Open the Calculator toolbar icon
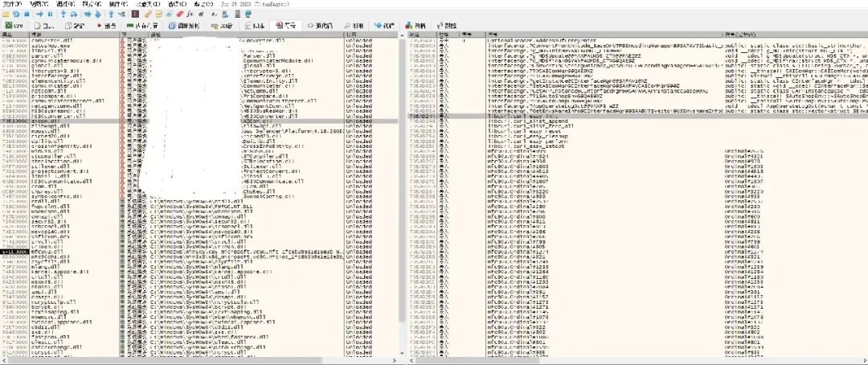 pyautogui.click(x=238, y=14)
